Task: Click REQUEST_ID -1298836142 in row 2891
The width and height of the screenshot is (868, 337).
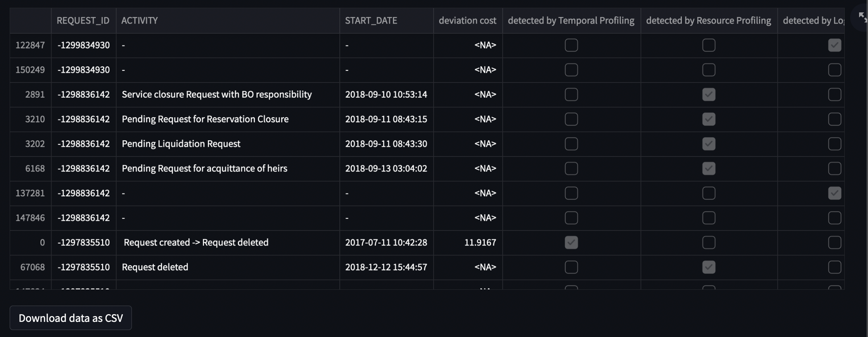Action: coord(83,95)
